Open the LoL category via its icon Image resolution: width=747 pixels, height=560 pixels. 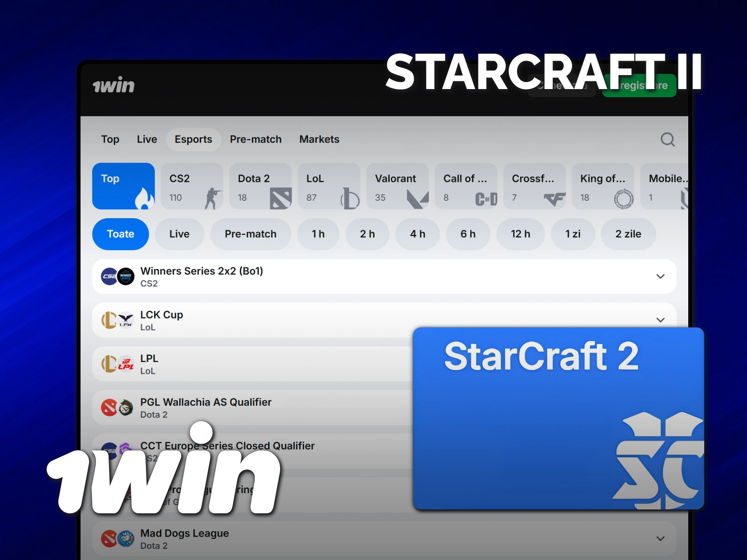point(349,198)
